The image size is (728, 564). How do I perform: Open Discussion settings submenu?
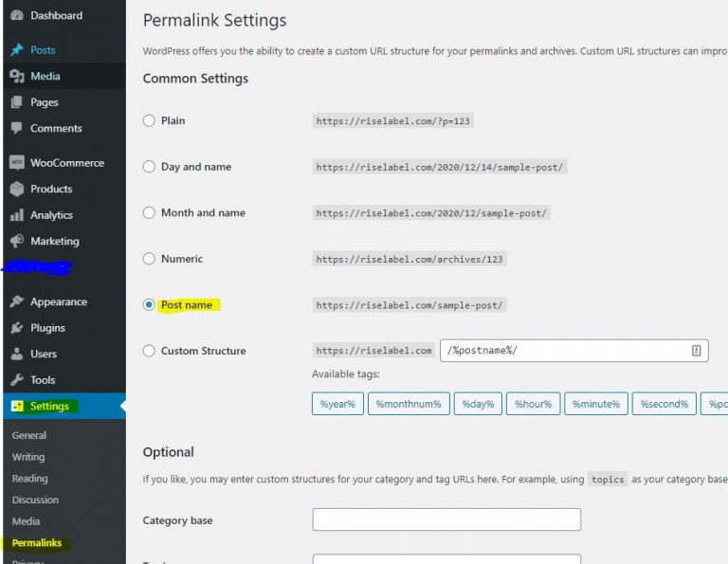point(35,500)
